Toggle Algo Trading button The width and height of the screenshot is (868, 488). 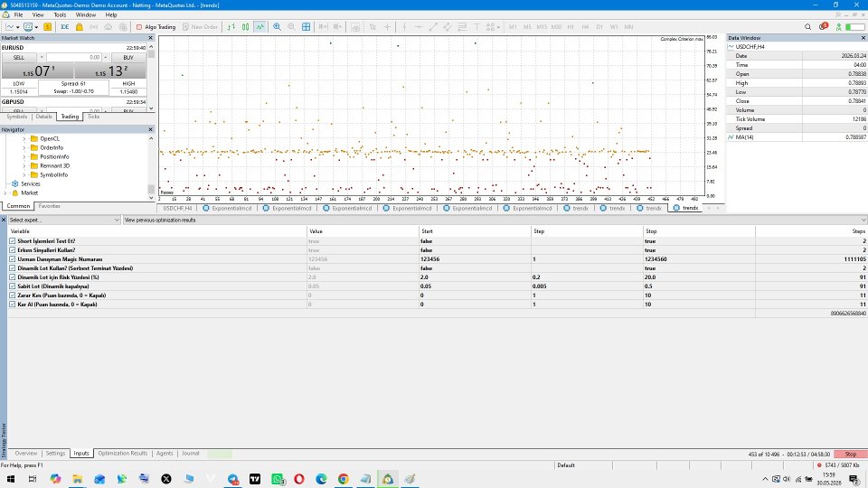(x=156, y=26)
